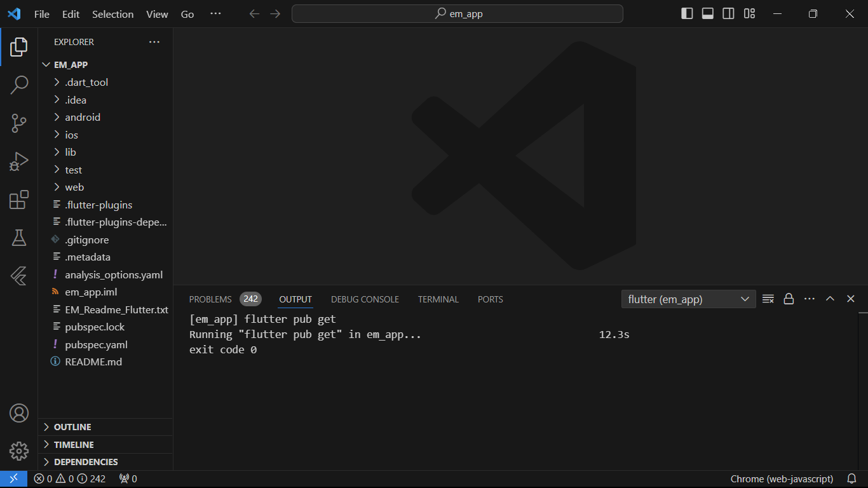Open the Selection menu

coord(113,14)
